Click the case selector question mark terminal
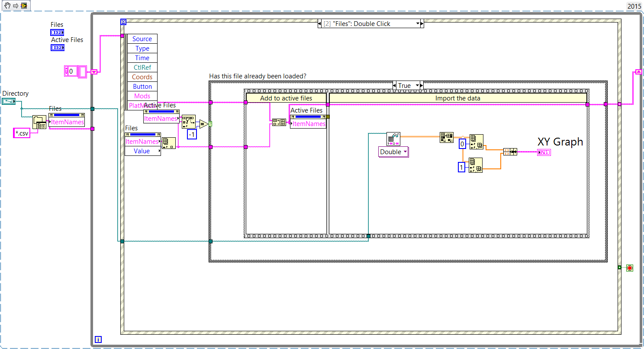 [x=211, y=124]
